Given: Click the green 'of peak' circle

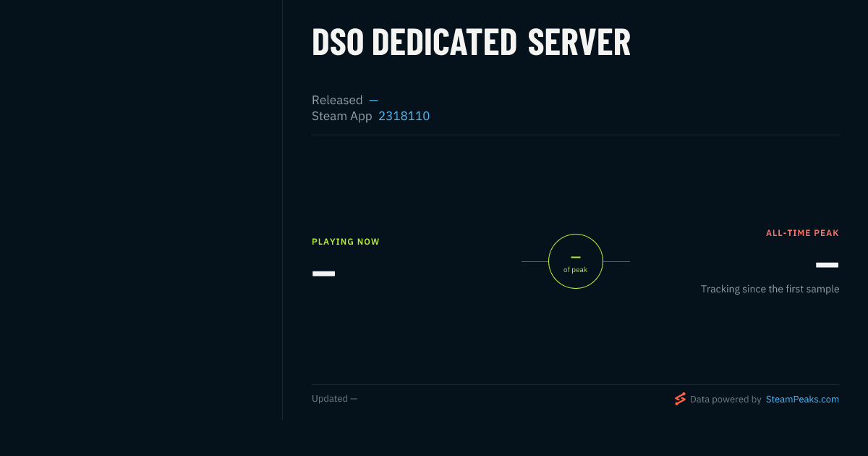Looking at the screenshot, I should [x=576, y=261].
